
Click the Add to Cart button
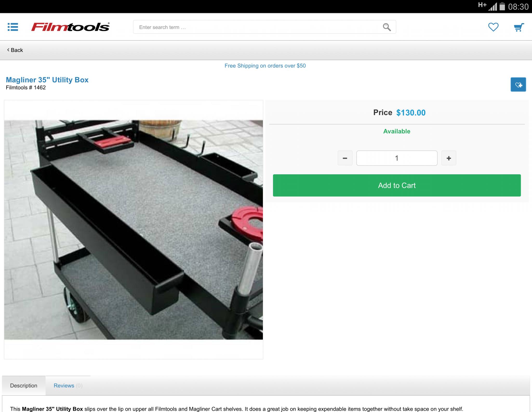[x=397, y=185]
